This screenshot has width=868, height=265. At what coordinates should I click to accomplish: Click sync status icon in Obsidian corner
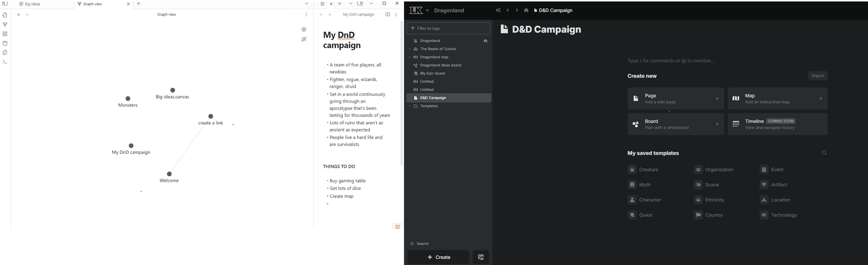(397, 227)
